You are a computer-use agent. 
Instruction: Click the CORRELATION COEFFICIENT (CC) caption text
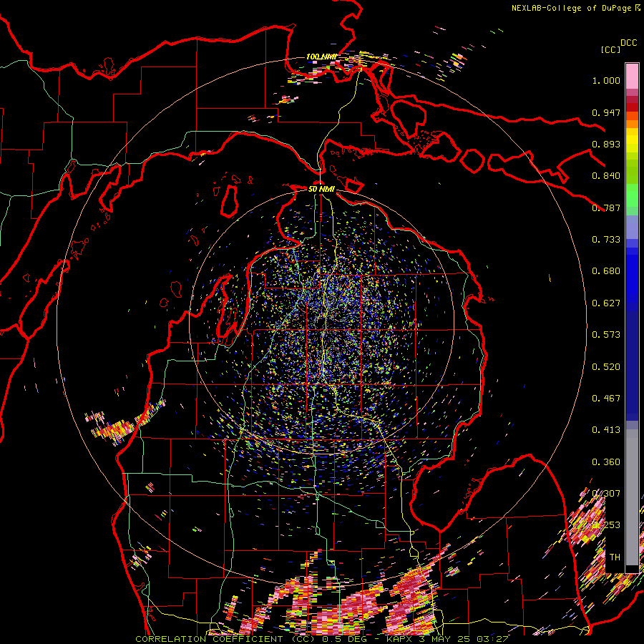coord(225,639)
